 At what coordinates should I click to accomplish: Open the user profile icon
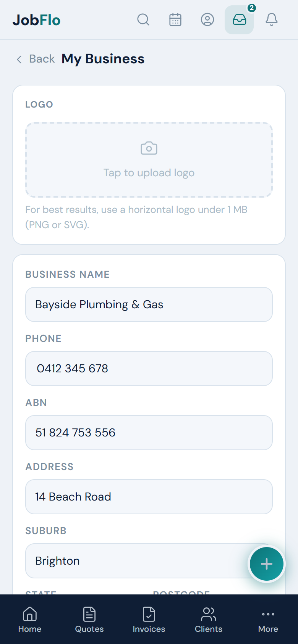click(x=207, y=19)
